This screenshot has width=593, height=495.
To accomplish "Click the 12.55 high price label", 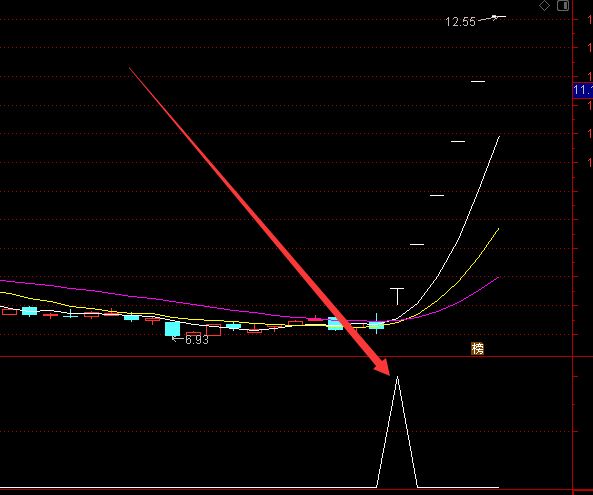I will [x=460, y=22].
